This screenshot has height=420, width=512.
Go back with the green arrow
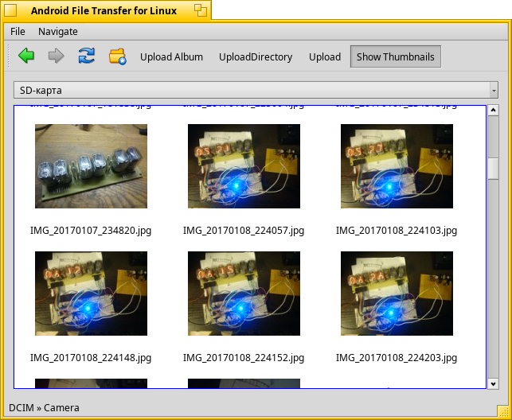pos(26,56)
